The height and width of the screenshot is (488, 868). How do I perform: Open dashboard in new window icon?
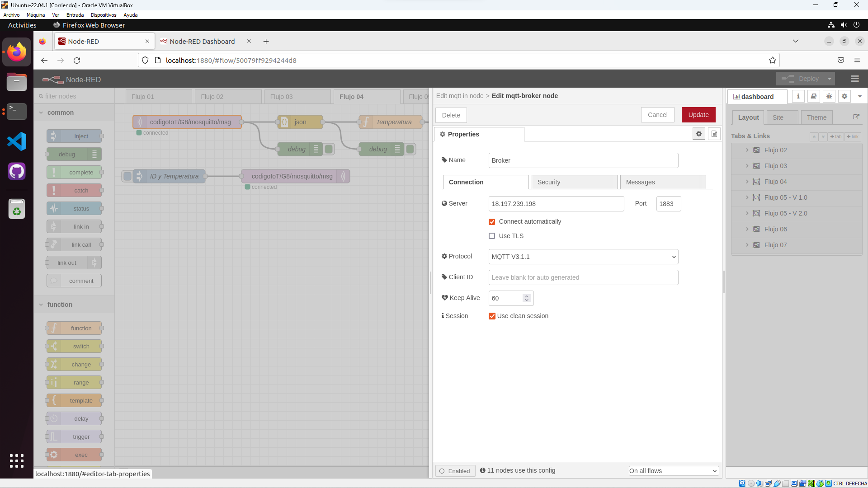tap(856, 117)
